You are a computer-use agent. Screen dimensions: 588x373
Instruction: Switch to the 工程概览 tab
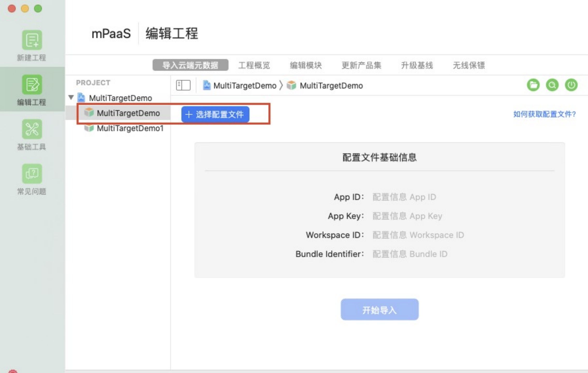click(x=254, y=65)
